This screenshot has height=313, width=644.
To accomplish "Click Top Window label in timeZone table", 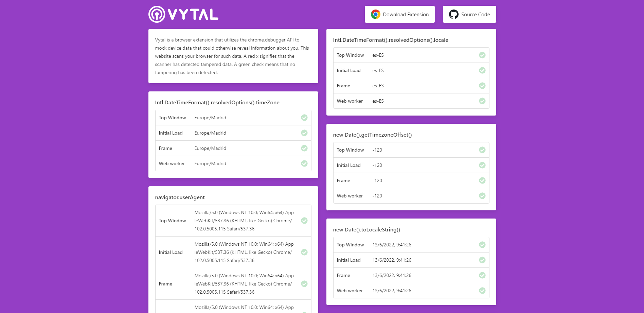I will [172, 118].
